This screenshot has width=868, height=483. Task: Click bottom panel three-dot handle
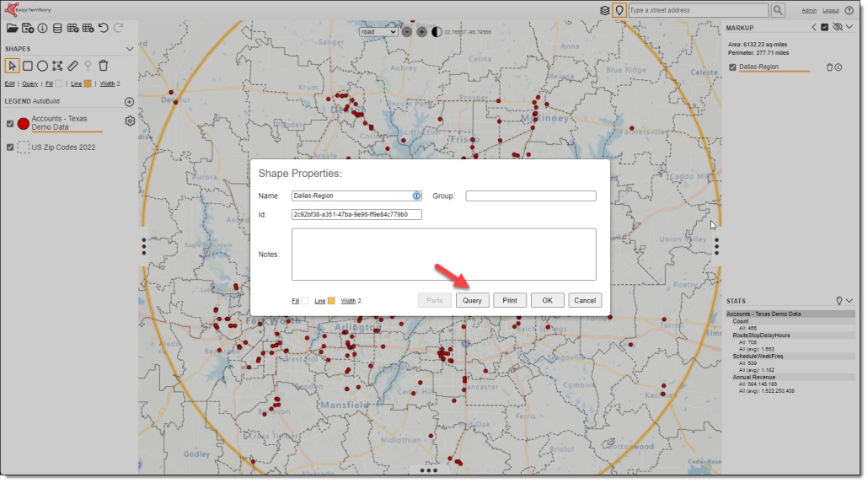tap(428, 471)
